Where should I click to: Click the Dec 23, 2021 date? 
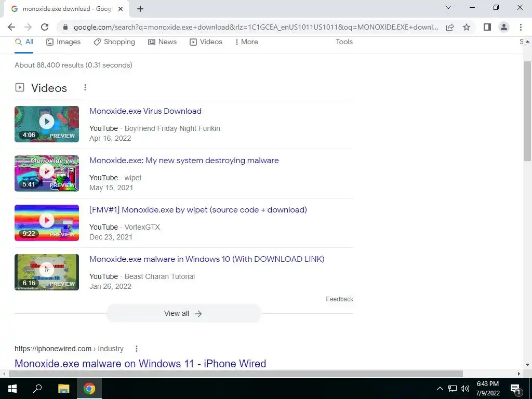tap(111, 237)
